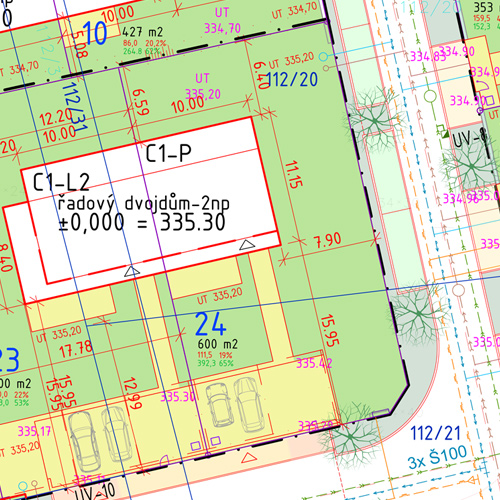Image resolution: width=500 pixels, height=500 pixels.
Task: Select the 600 m2 area label
Action: 218,344
